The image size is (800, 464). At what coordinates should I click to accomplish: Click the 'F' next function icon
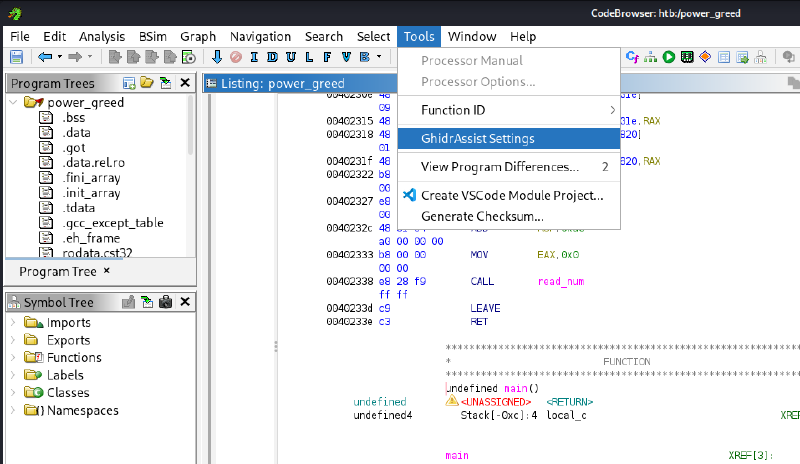click(327, 57)
